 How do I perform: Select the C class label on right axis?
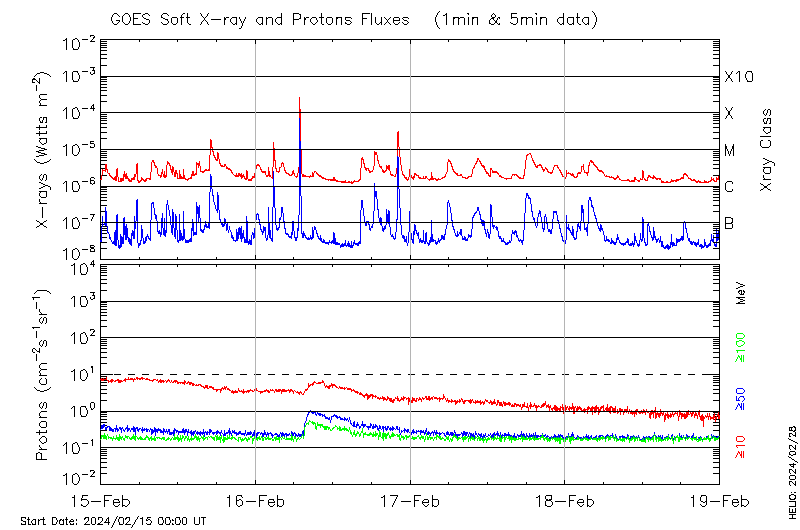tap(729, 187)
